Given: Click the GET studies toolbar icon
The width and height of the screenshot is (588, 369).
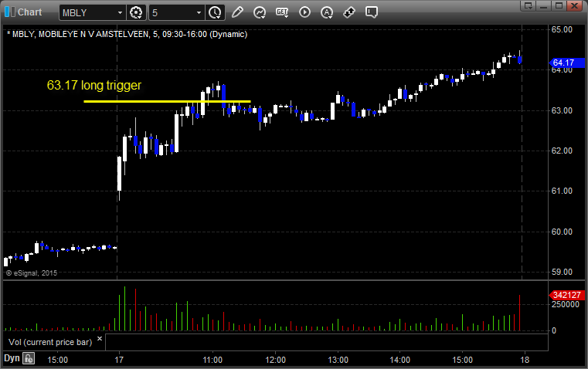Looking at the screenshot, I should (x=282, y=12).
